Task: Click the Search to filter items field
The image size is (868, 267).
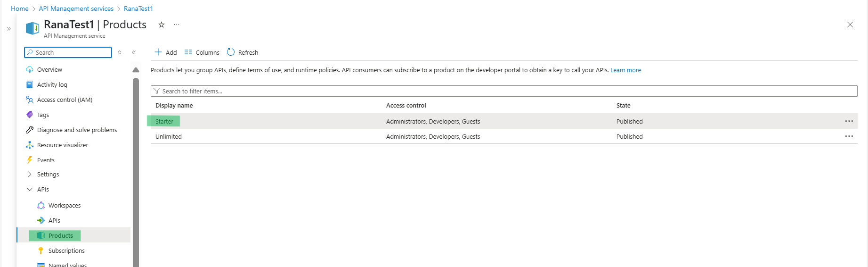Action: click(504, 91)
